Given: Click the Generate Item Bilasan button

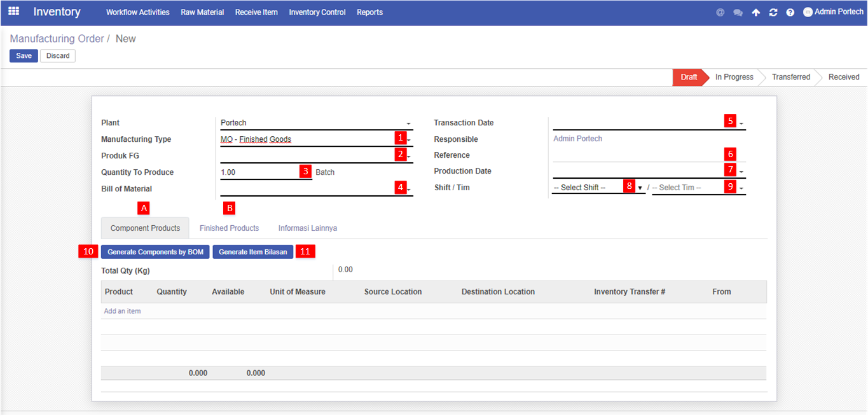Looking at the screenshot, I should 252,252.
